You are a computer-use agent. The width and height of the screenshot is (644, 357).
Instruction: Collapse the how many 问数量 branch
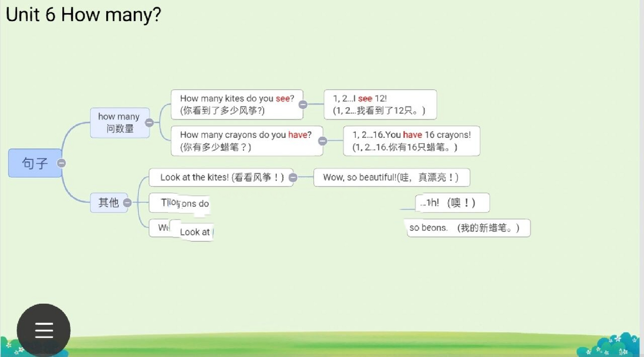[x=149, y=122]
